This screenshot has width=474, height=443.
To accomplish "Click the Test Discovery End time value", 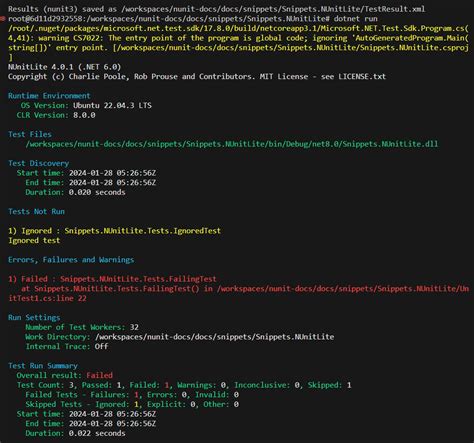I will point(112,183).
